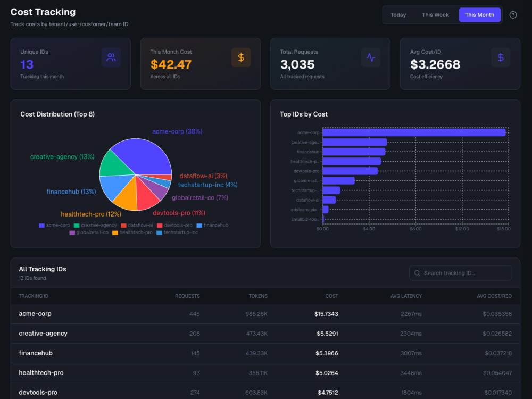Click the acme-corp (38%) pie label
The height and width of the screenshot is (399, 532).
[177, 131]
